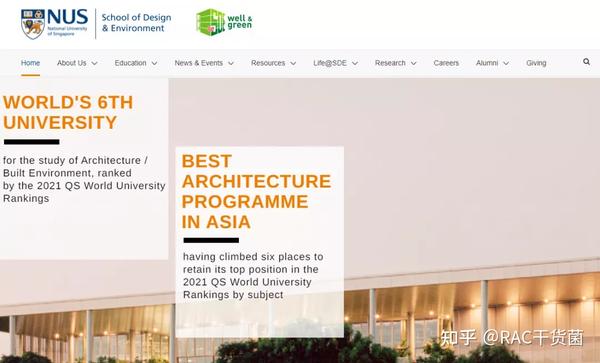Expand the About Us chevron
The width and height of the screenshot is (600, 363).
[x=95, y=63]
